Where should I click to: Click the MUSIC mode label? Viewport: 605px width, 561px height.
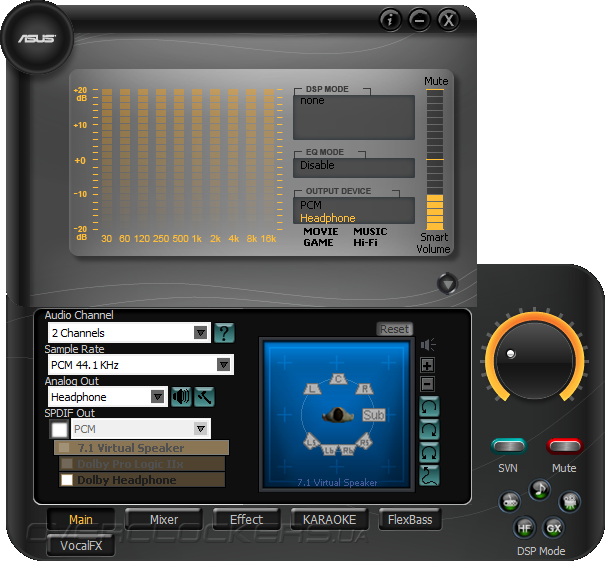click(370, 231)
